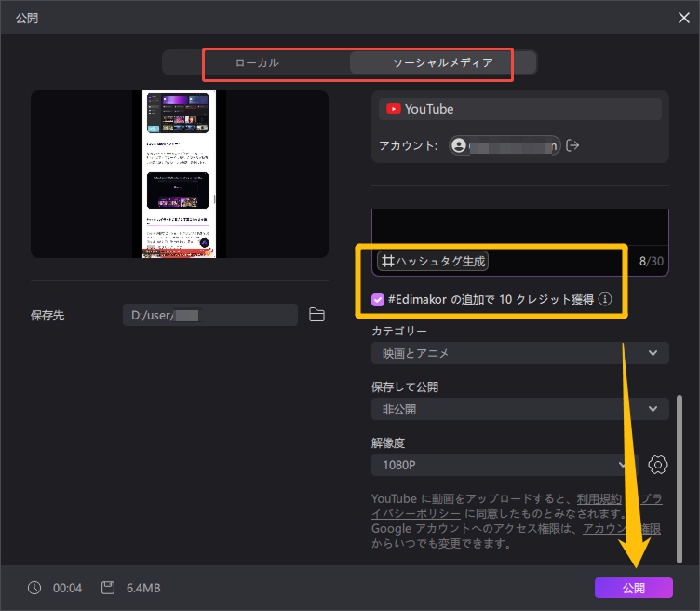Click the right panel vertical scrollbar

[680, 479]
